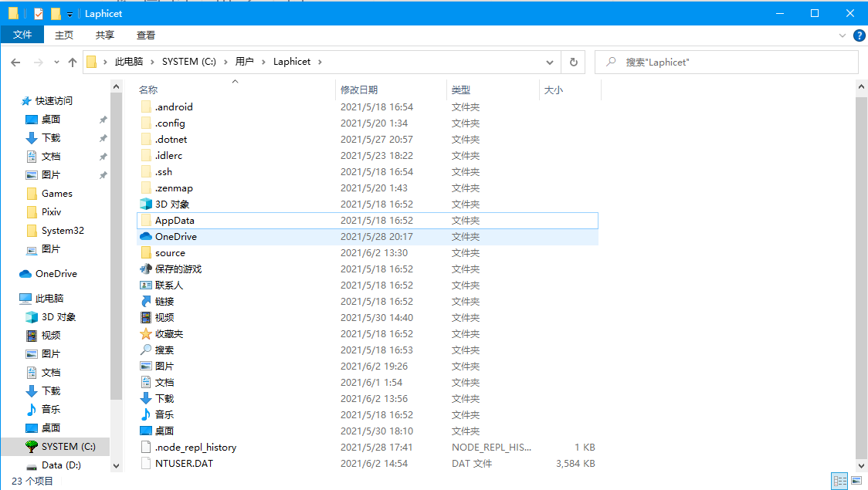Focus the 搜索"Laphicet" search box
The height and width of the screenshot is (490, 868).
(x=726, y=63)
